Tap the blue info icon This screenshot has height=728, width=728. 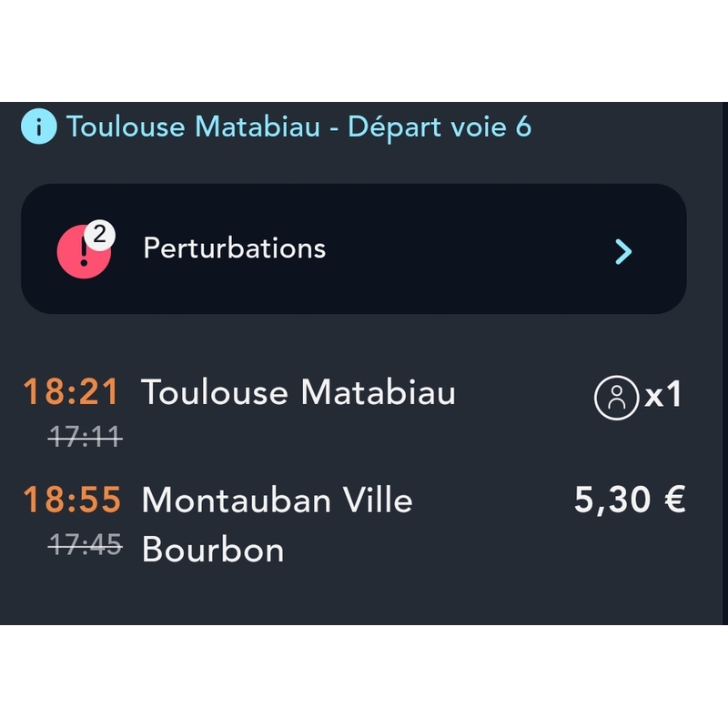(x=38, y=126)
